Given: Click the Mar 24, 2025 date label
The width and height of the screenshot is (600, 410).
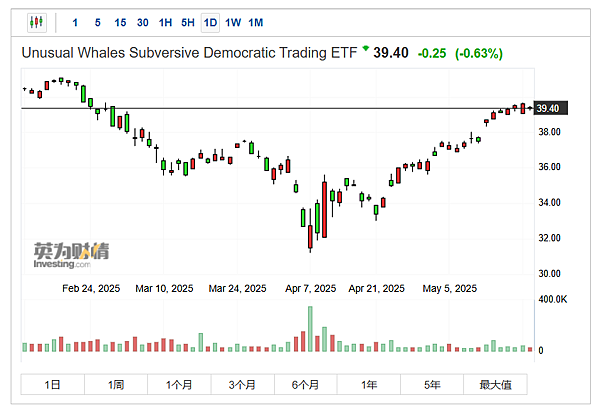Looking at the screenshot, I should click(x=237, y=289).
